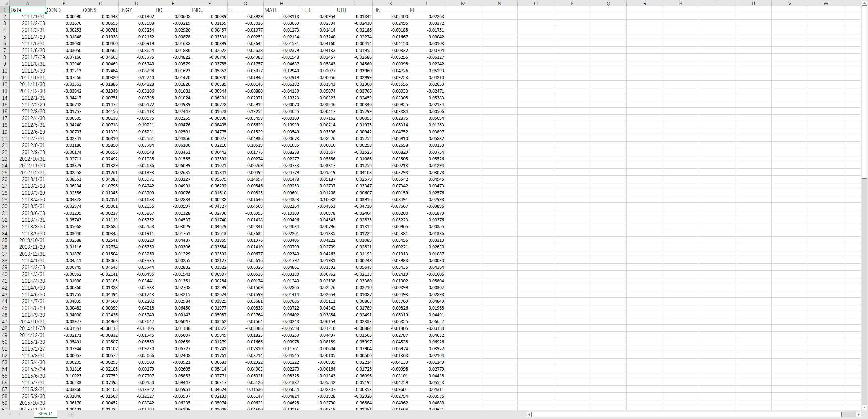This screenshot has height=419, width=868.
Task: Select the ENGY header cell
Action: click(x=137, y=10)
